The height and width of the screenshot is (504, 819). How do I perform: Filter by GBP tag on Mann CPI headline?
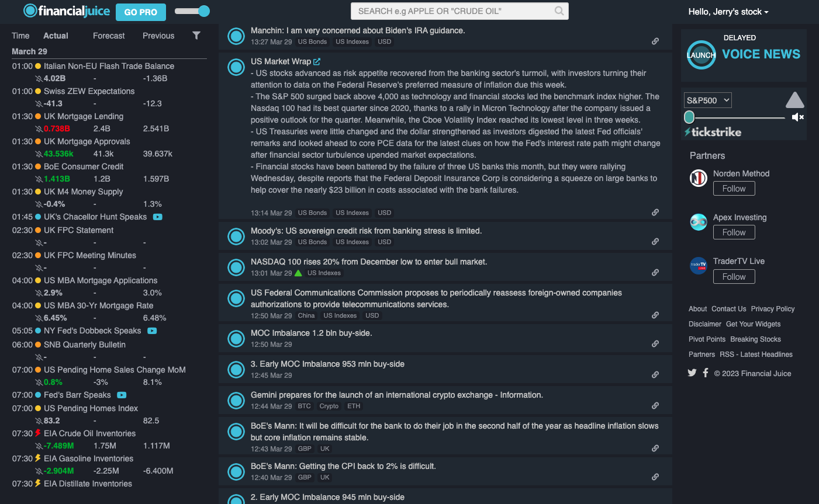click(305, 477)
